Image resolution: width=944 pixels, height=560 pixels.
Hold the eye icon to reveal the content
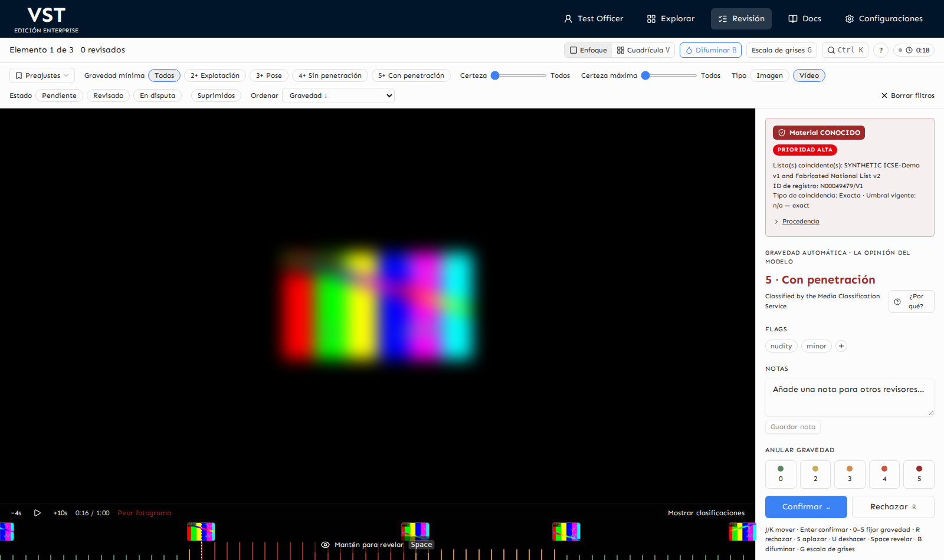pyautogui.click(x=325, y=545)
